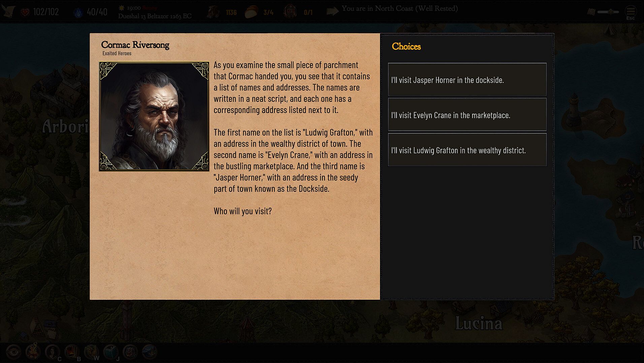Open the character portrait icon (C)
The height and width of the screenshot is (363, 644).
(x=52, y=352)
